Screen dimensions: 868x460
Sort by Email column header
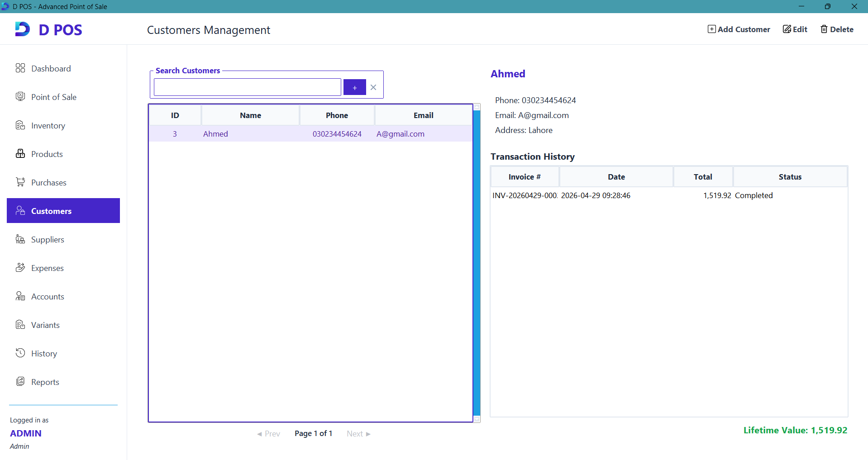point(424,115)
